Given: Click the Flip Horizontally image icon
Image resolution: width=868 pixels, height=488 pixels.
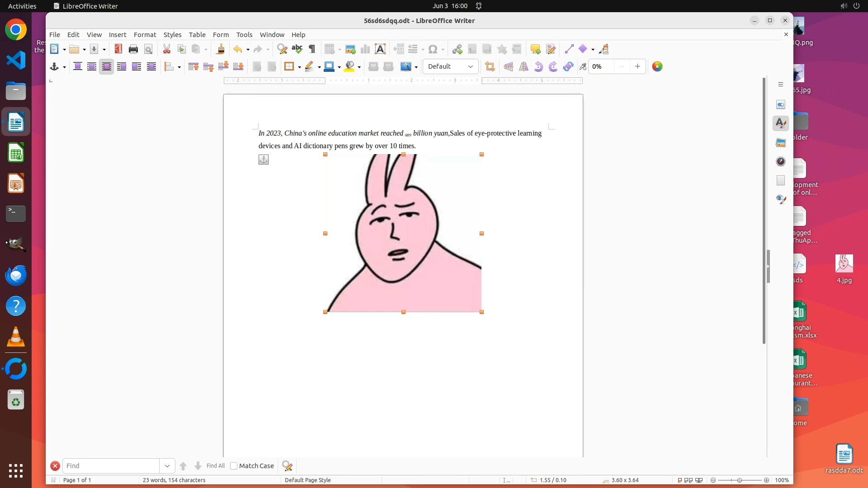Looking at the screenshot, I should (524, 67).
